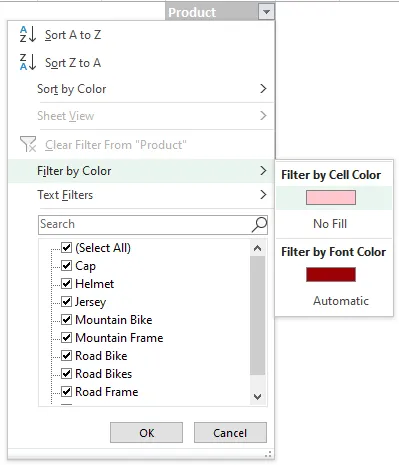Uncheck the (Select All) checkbox
The width and height of the screenshot is (399, 465).
66,248
